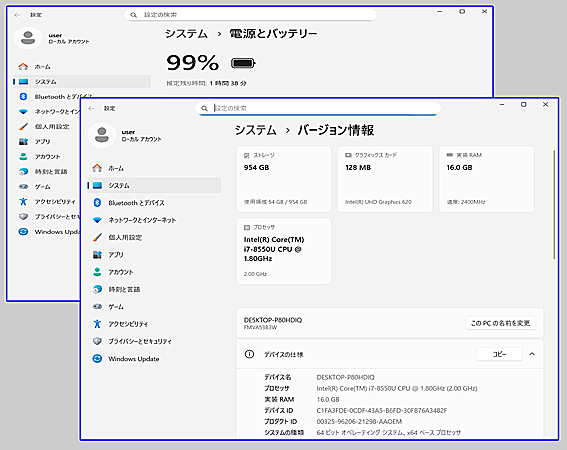Image resolution: width=567 pixels, height=450 pixels.
Task: Click the network icon in back battery window
Action: [23, 111]
